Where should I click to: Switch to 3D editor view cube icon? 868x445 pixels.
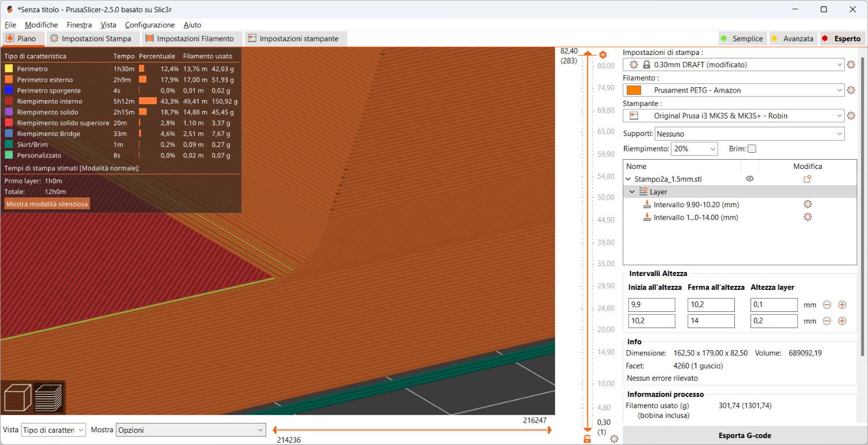click(x=17, y=398)
